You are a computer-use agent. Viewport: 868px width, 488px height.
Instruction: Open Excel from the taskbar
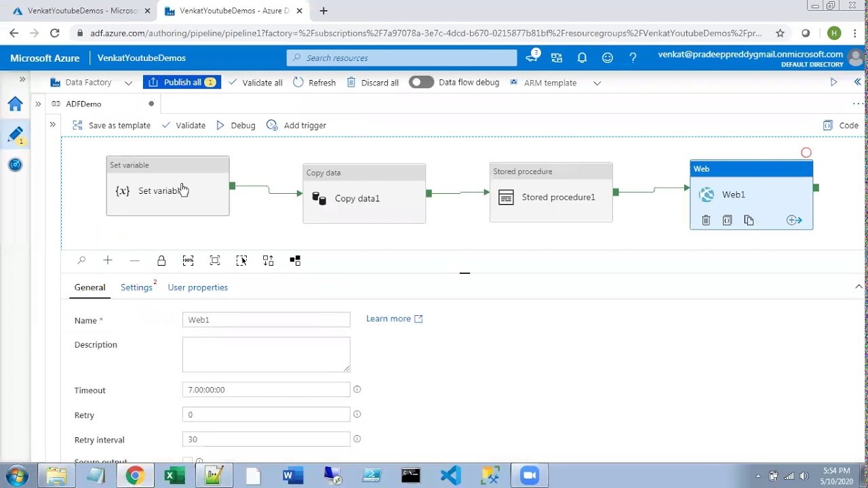coord(174,475)
